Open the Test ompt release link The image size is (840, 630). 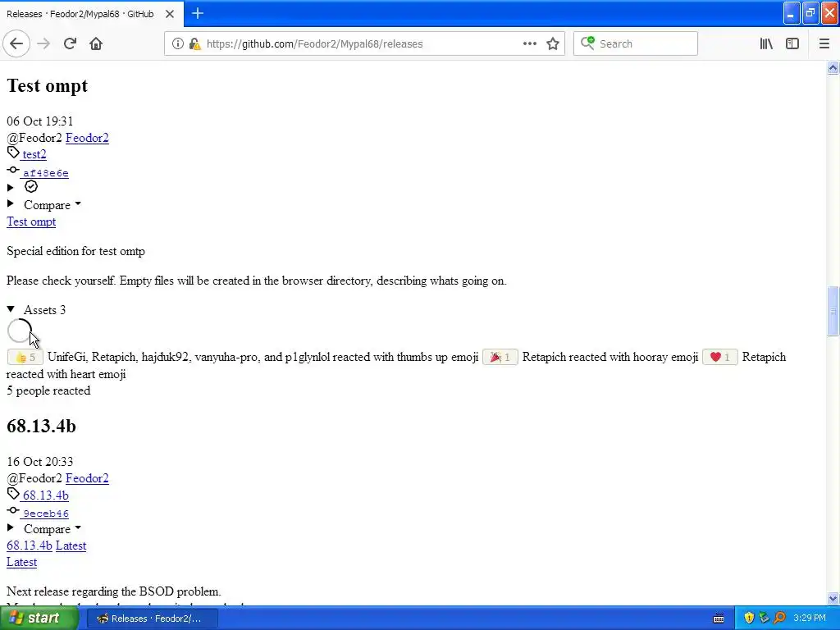point(31,221)
